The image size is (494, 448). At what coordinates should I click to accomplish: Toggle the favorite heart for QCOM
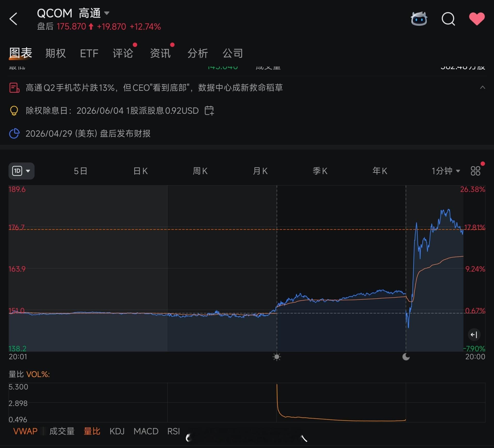[477, 19]
